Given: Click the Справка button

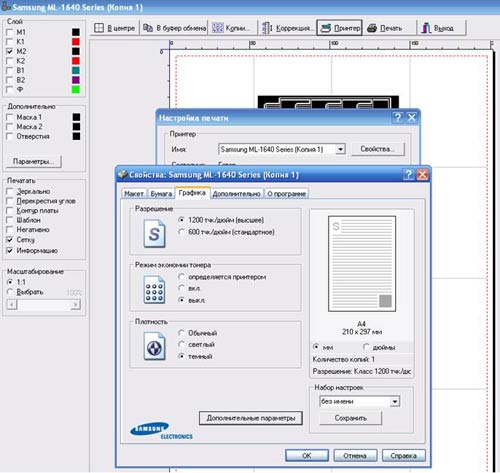Looking at the screenshot, I should click(x=404, y=455).
